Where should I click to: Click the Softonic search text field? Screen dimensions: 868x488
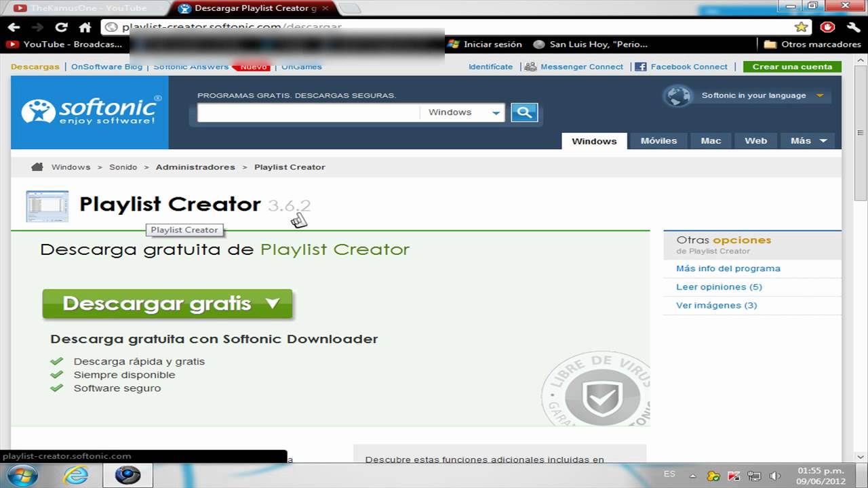tap(309, 113)
